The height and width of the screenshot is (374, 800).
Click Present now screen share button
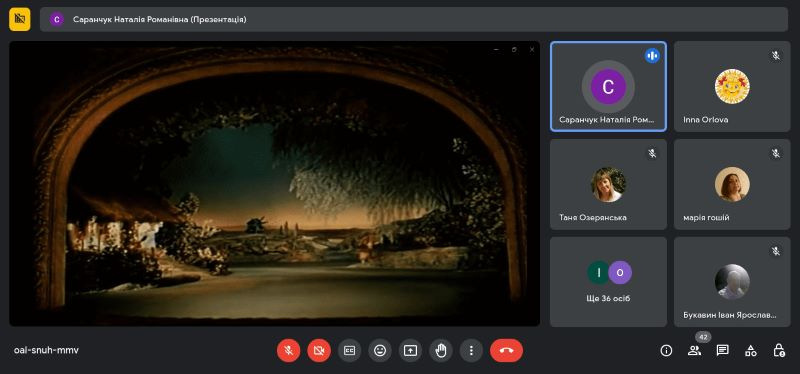[x=410, y=351]
